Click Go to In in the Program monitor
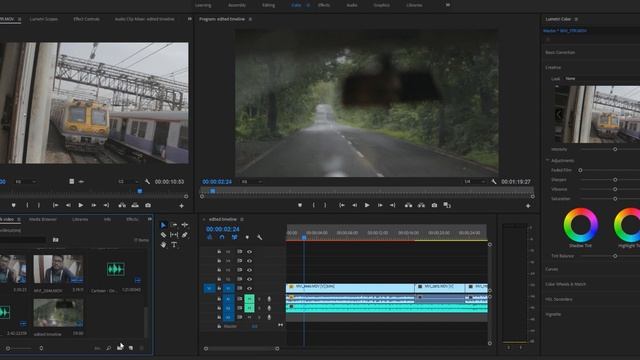640x360 pixels. 342,205
